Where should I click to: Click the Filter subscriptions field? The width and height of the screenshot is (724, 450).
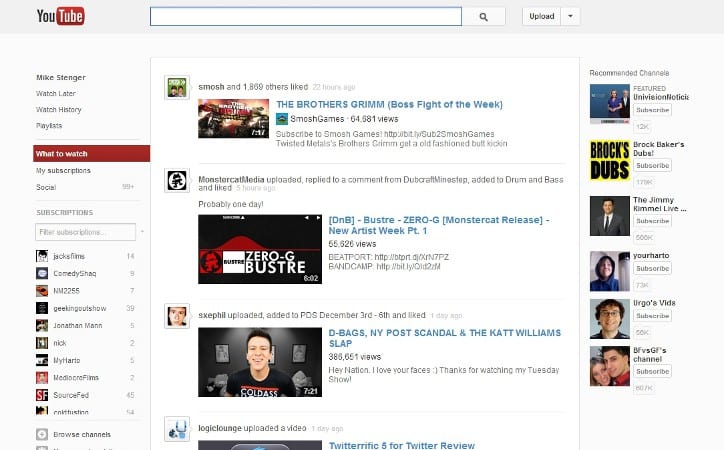[85, 232]
